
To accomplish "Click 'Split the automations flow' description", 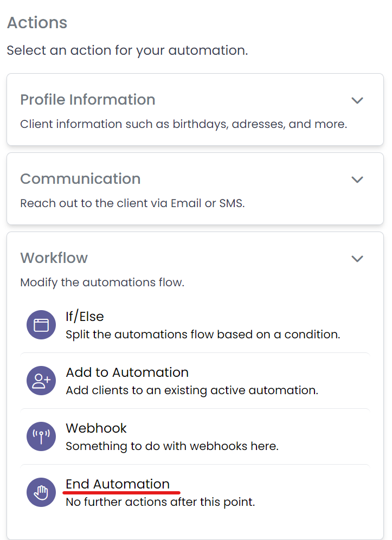I will point(203,335).
